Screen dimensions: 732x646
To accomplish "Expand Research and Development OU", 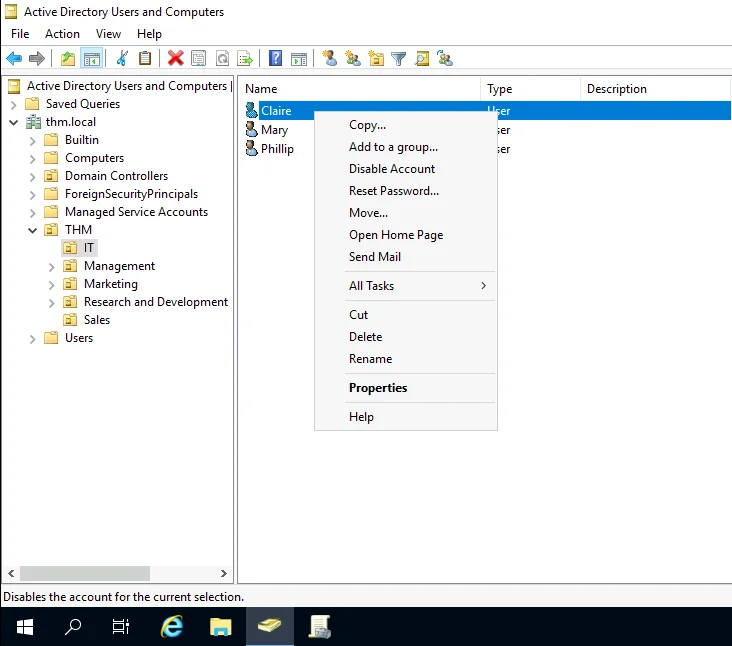I will click(52, 303).
